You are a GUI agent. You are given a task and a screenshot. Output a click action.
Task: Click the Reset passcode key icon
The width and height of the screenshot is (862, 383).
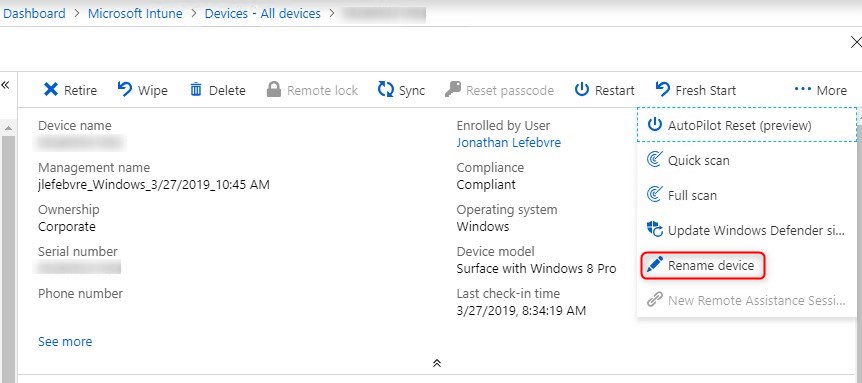[x=453, y=90]
